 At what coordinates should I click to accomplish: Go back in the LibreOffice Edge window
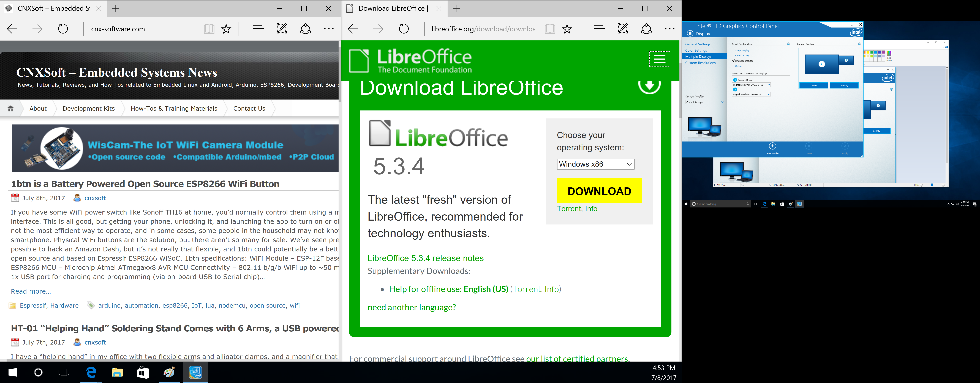[353, 29]
